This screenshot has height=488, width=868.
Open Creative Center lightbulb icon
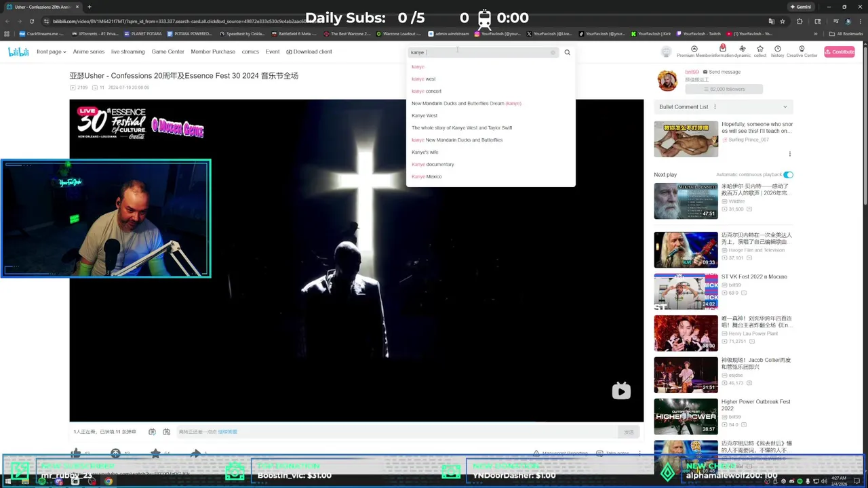tap(802, 49)
